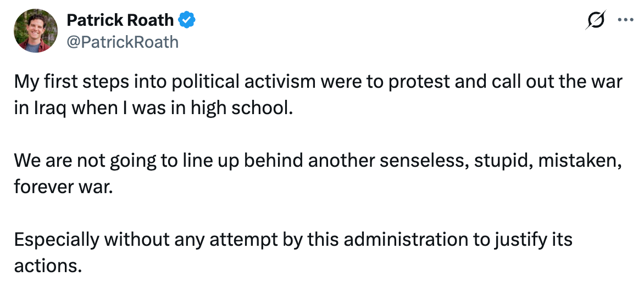Click the Patrick Roath display name

click(120, 21)
